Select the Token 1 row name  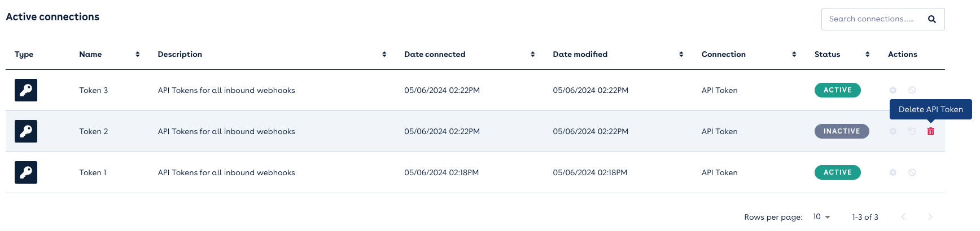click(x=93, y=172)
